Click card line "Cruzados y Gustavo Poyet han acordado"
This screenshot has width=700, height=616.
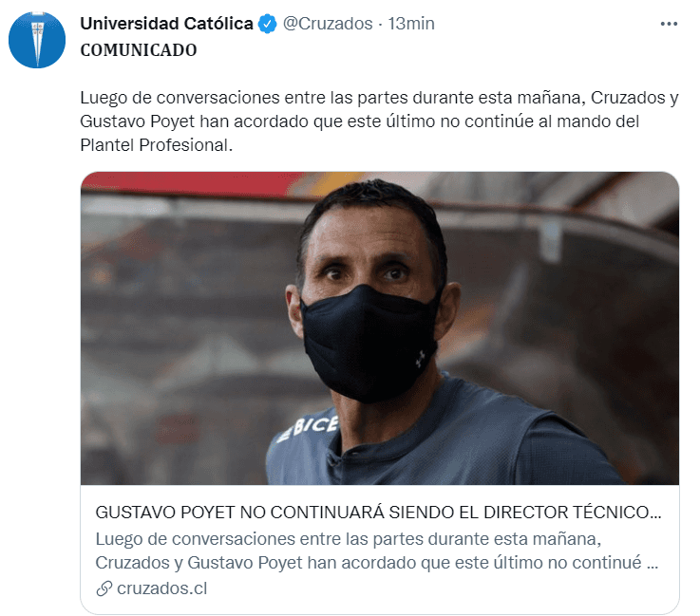(377, 563)
